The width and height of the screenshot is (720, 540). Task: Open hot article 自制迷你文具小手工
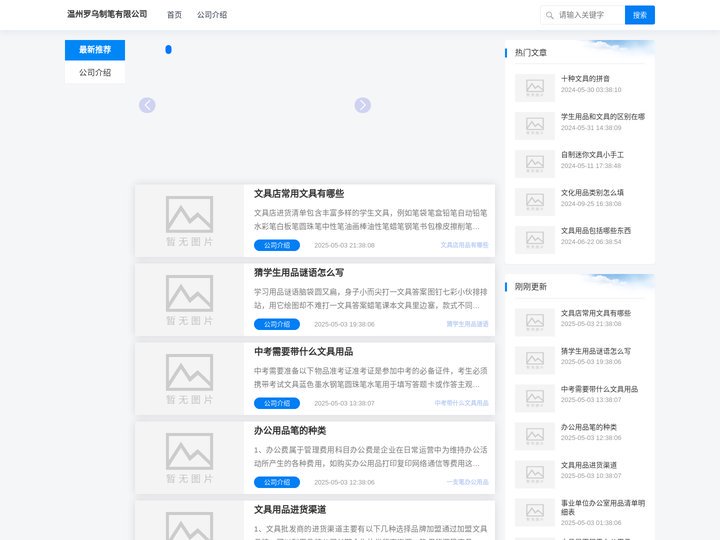[592, 155]
